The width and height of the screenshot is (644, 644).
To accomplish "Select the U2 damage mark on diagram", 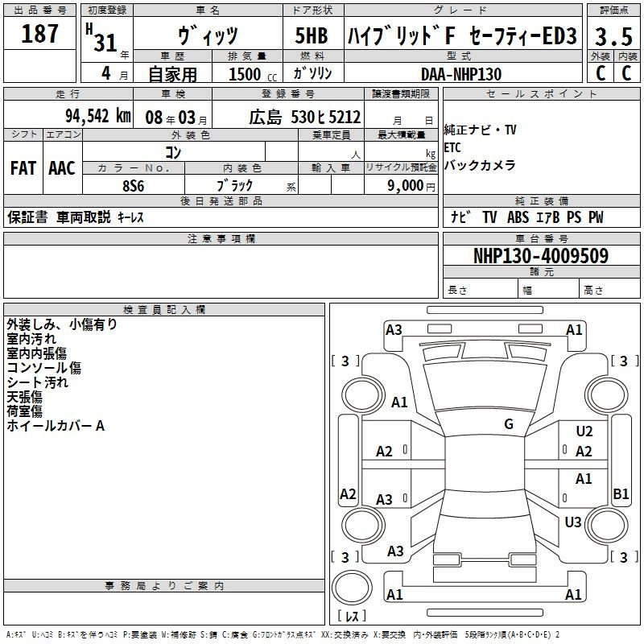I will (x=584, y=432).
